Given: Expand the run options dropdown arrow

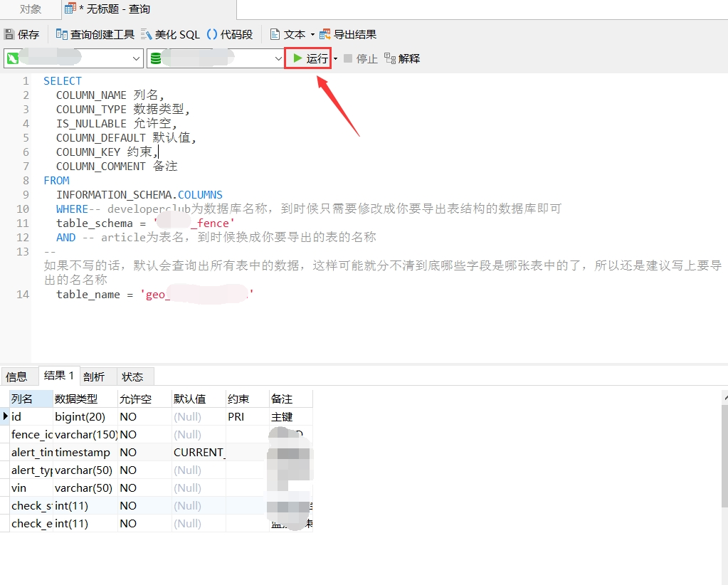Looking at the screenshot, I should point(336,59).
